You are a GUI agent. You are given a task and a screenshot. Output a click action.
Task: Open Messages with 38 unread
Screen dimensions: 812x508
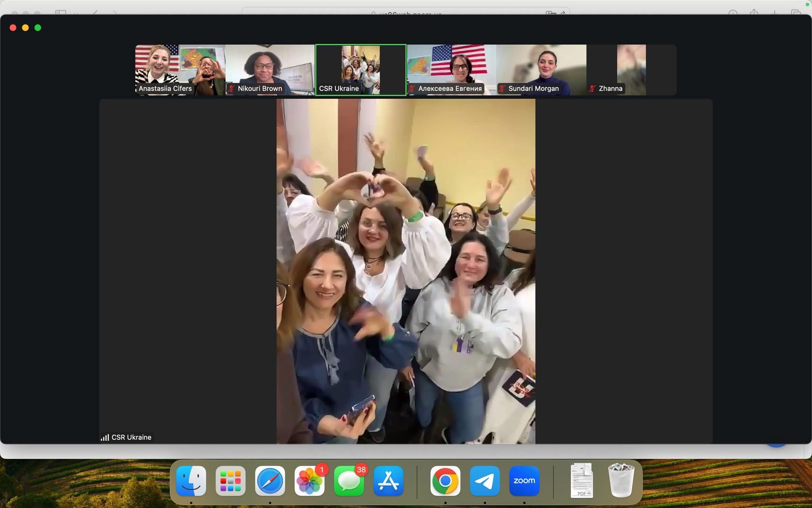tap(349, 481)
